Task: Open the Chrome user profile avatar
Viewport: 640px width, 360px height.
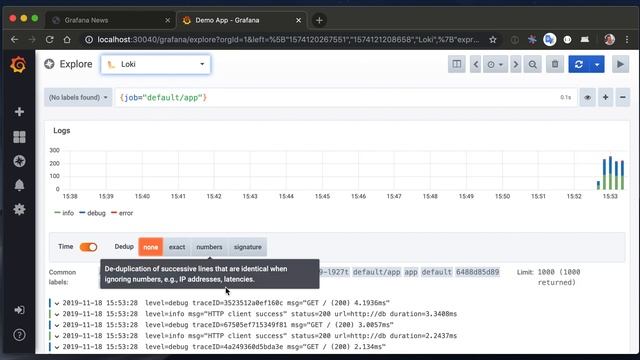Action: click(609, 40)
